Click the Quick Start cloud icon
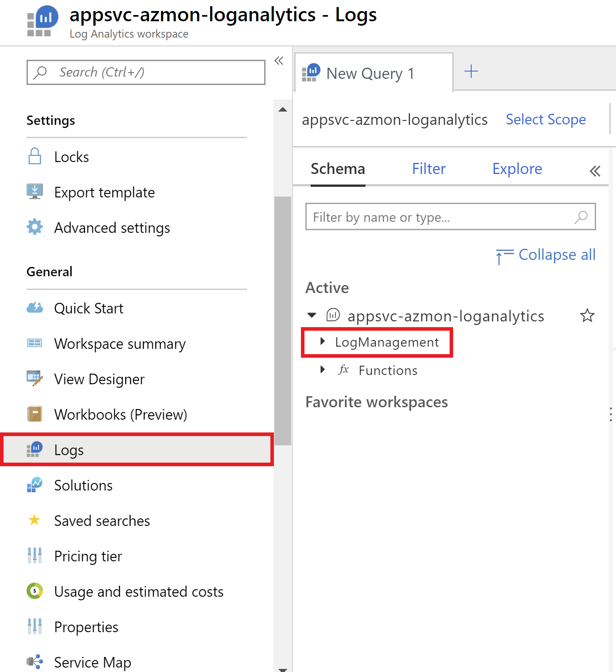Viewport: 616px width, 672px height. click(x=35, y=308)
